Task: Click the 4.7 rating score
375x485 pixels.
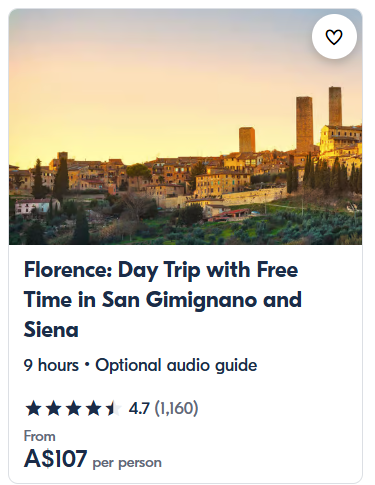Action: 139,408
